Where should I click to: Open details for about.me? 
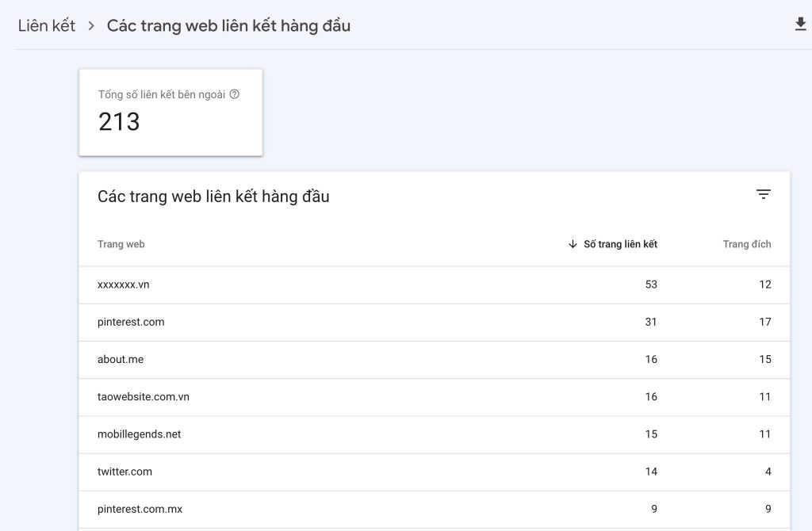coord(121,359)
